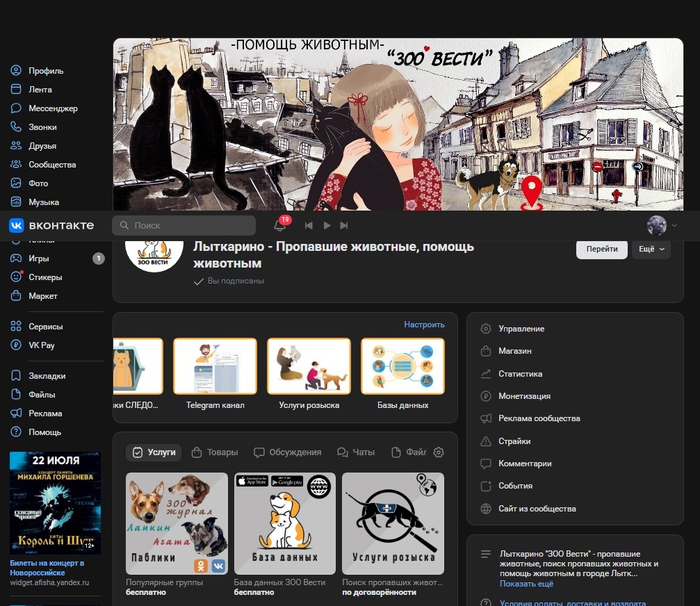Open Страйки in the community menu
This screenshot has height=606, width=700.
[x=505, y=441]
